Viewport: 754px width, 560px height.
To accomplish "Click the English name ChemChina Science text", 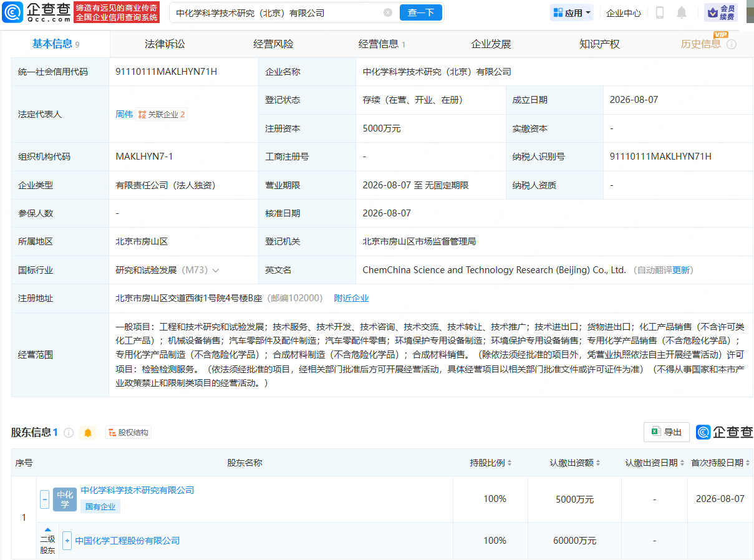I will pos(495,271).
